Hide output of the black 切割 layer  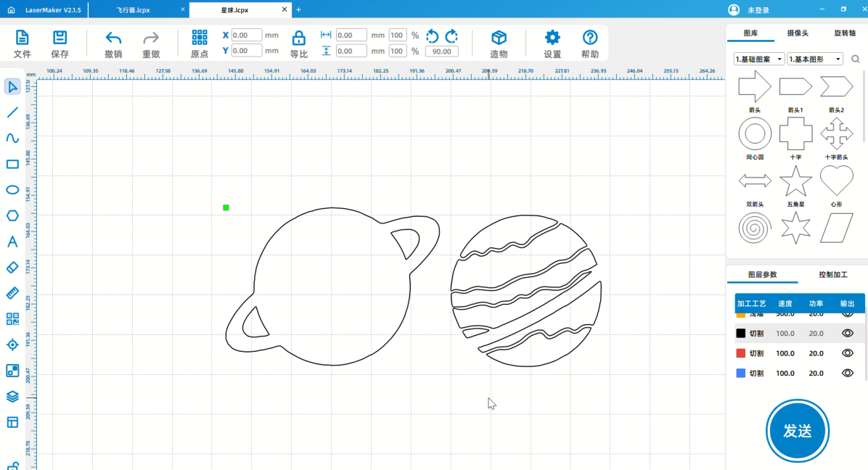point(847,333)
